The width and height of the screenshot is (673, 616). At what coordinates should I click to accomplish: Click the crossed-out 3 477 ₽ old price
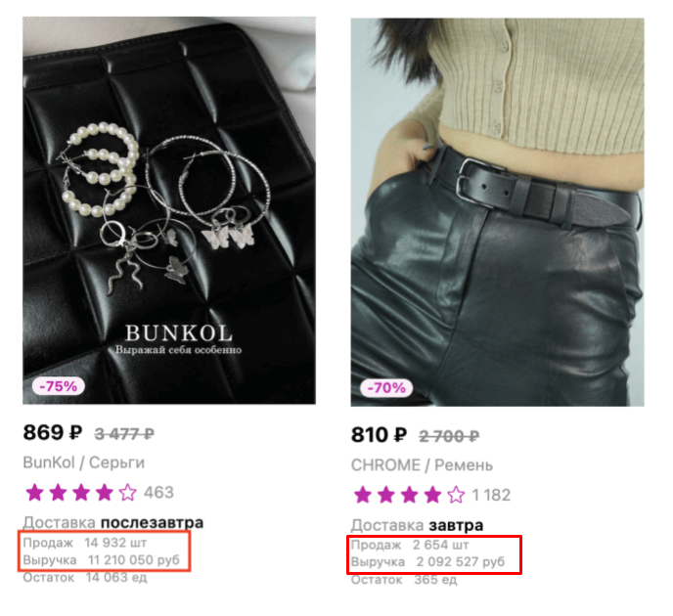click(x=124, y=434)
